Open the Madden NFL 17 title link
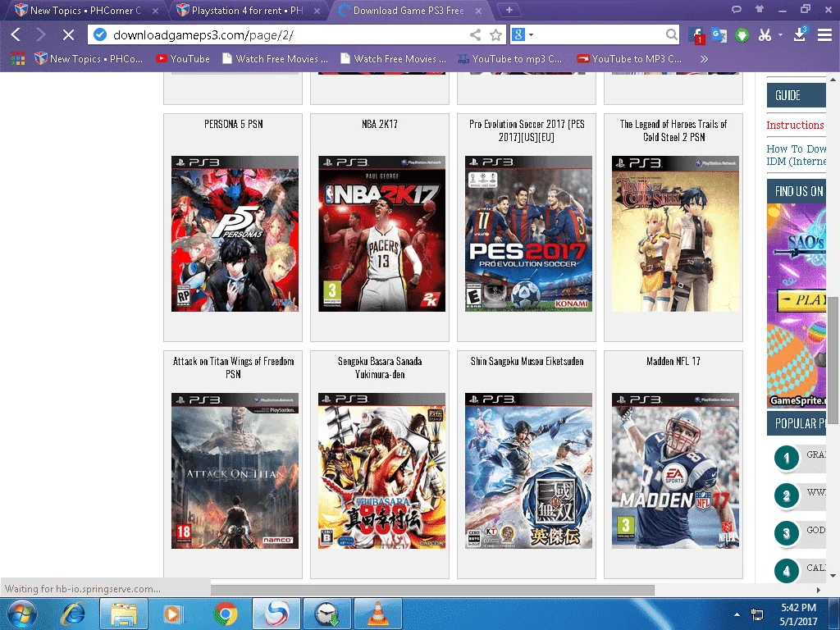 pos(673,362)
